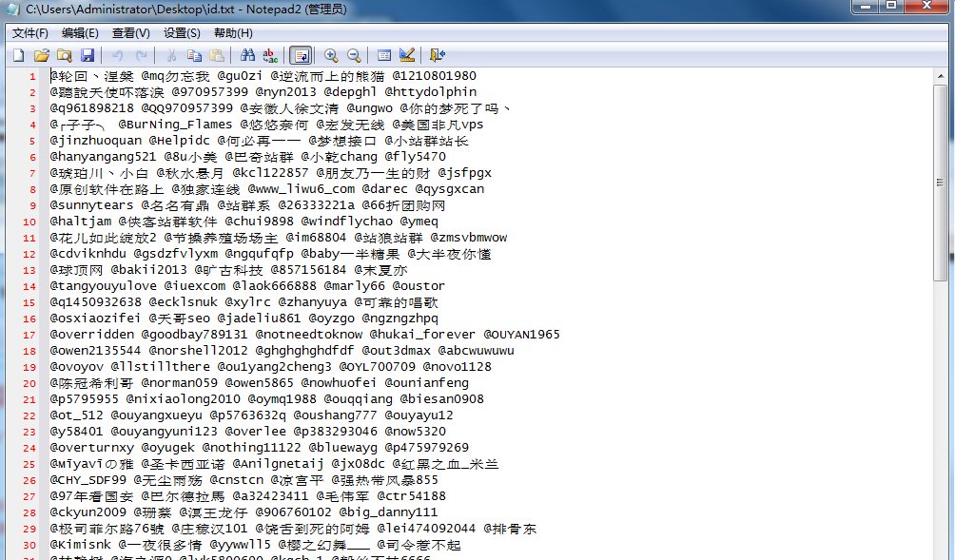Open the 编辑(E) menu

pos(81,33)
